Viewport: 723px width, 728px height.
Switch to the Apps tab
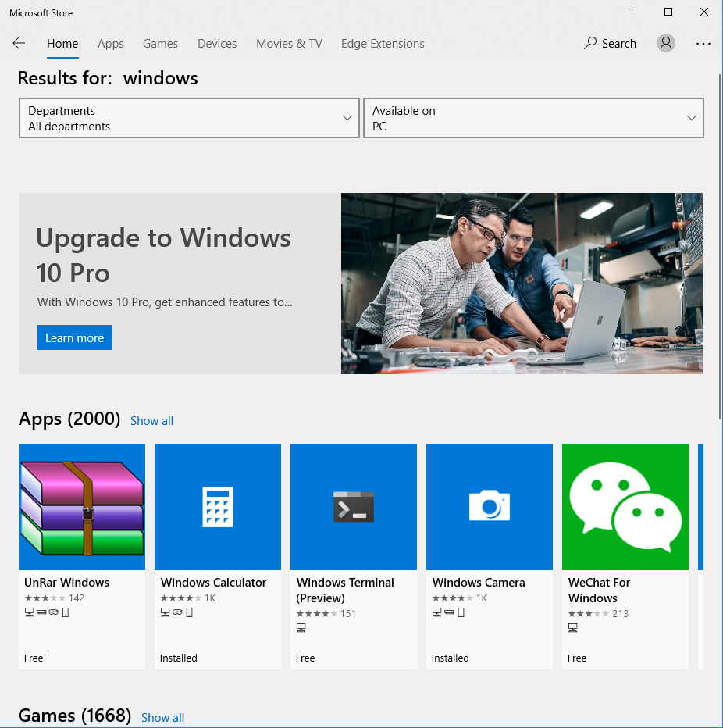tap(110, 44)
